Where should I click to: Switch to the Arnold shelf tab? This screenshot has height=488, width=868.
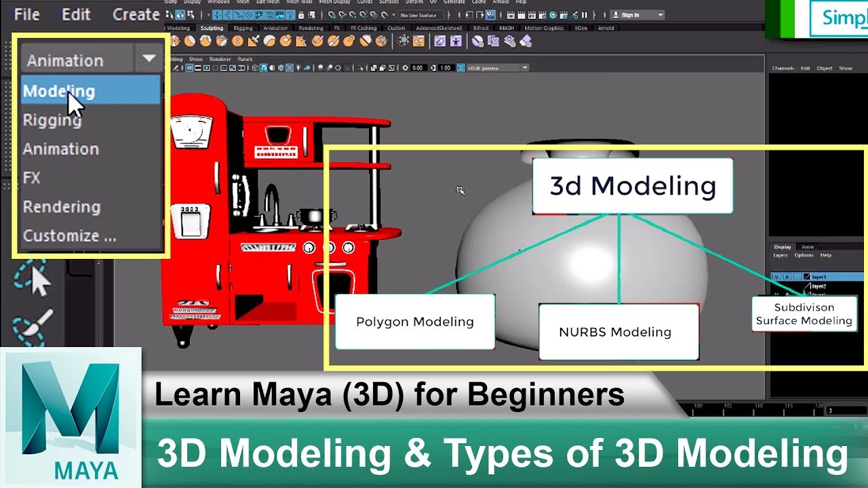[x=606, y=28]
